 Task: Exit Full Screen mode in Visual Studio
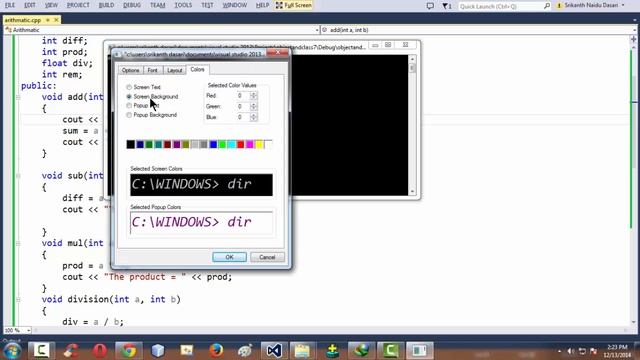point(294,5)
